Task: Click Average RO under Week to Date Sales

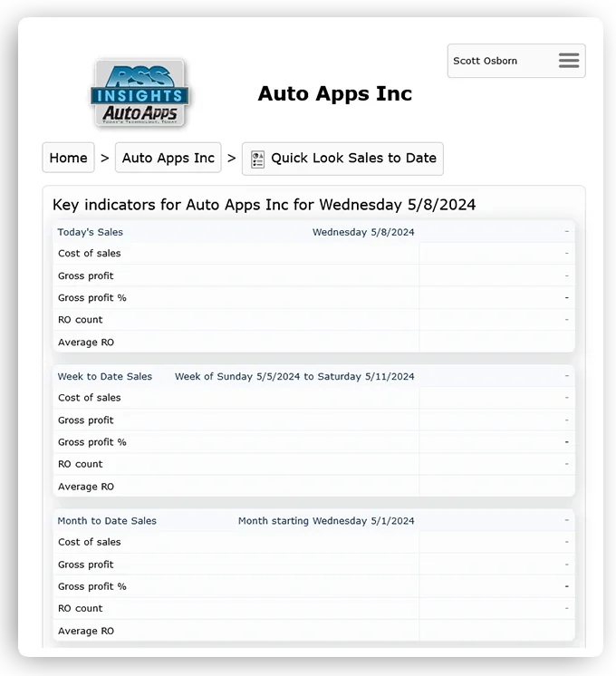Action: pos(86,487)
